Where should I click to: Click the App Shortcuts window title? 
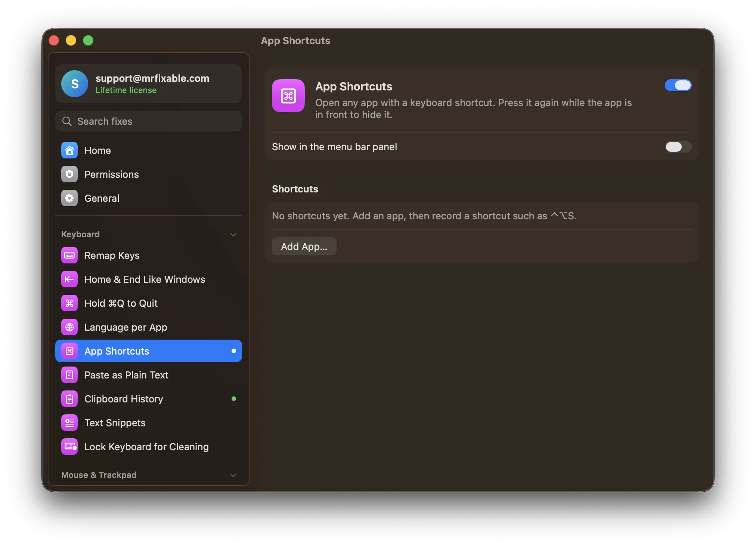[295, 41]
